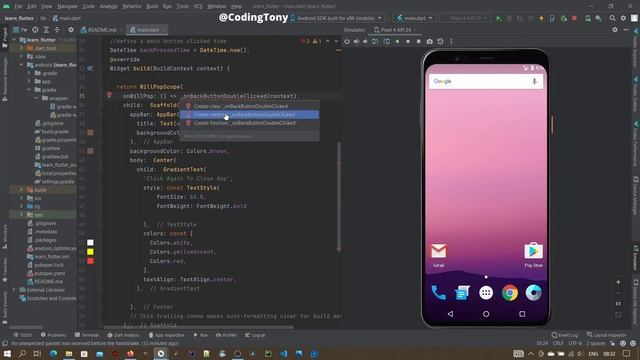
Task: Raise emulator volume icon
Action: pos(356,42)
